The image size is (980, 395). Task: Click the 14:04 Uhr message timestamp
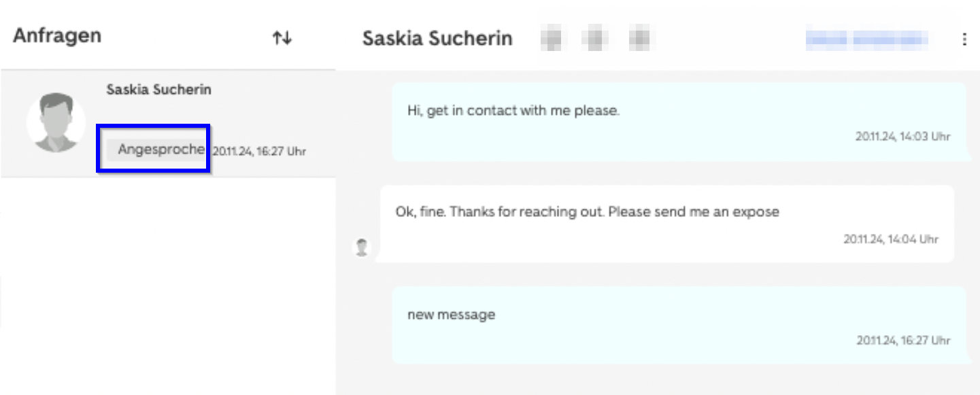point(891,239)
